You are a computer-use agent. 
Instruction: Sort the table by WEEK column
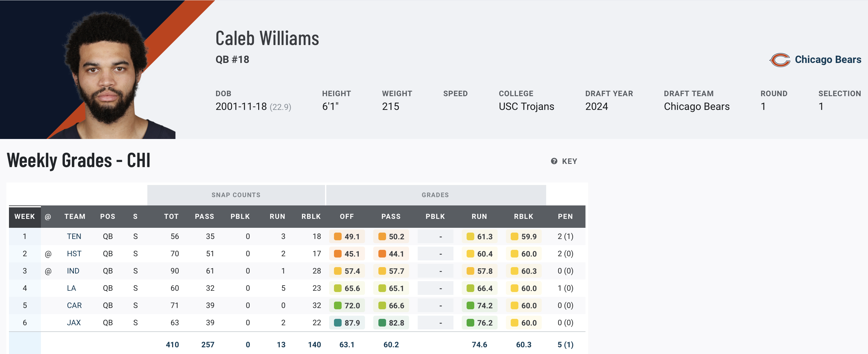point(25,217)
